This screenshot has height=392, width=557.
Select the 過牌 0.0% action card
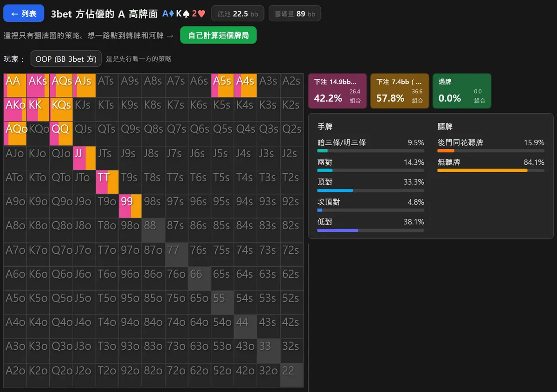click(462, 91)
